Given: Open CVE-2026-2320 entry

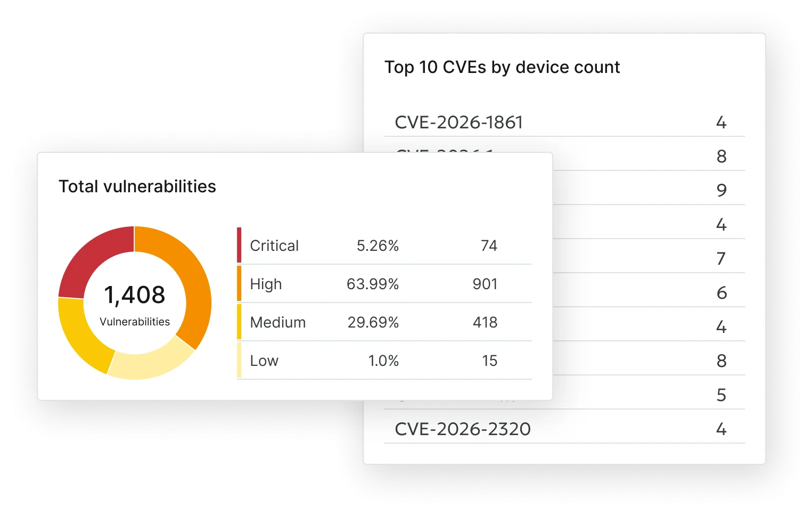Looking at the screenshot, I should point(462,429).
